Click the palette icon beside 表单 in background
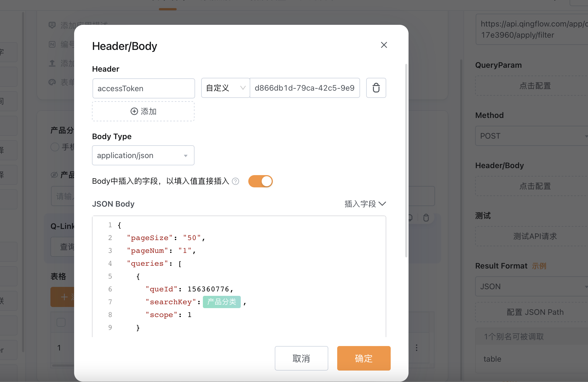The height and width of the screenshot is (382, 588). 52,82
